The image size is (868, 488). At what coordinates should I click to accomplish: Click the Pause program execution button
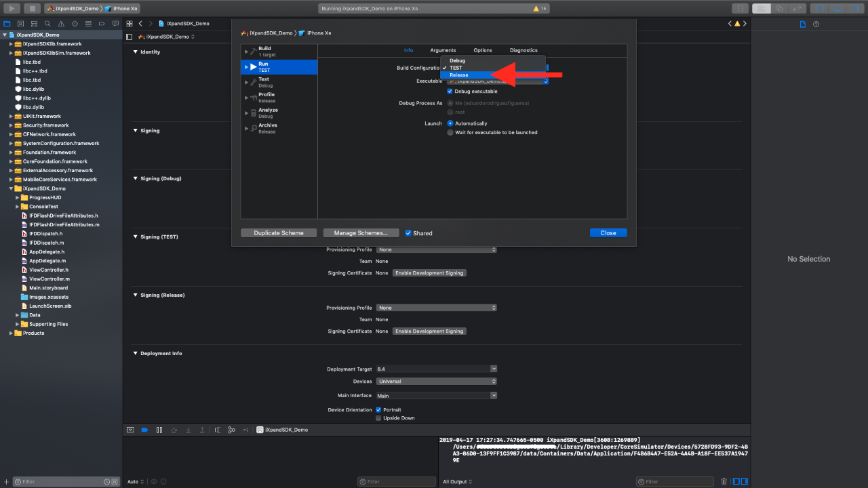(x=159, y=430)
